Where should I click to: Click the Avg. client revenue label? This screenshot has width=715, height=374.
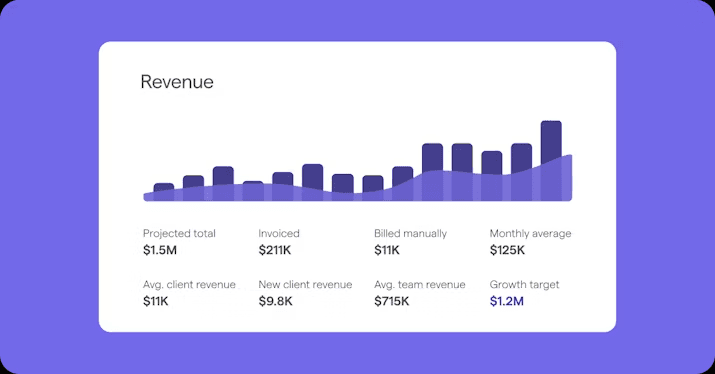point(189,285)
